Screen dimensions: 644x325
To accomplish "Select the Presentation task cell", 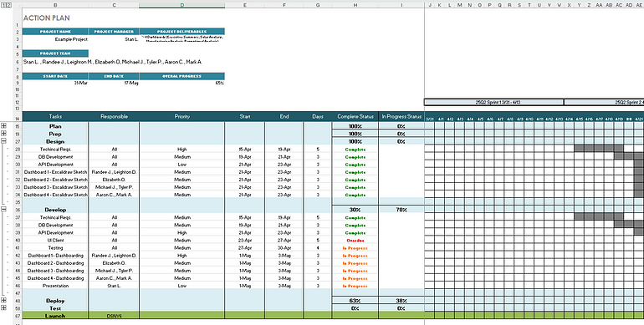I will (55, 286).
